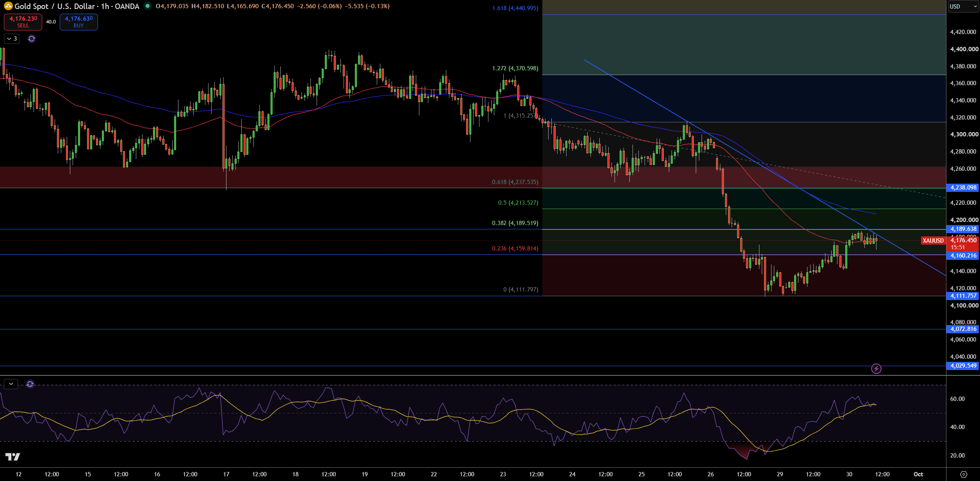Image resolution: width=980 pixels, height=481 pixels.
Task: Click date 17 on the time axis
Action: [226, 474]
